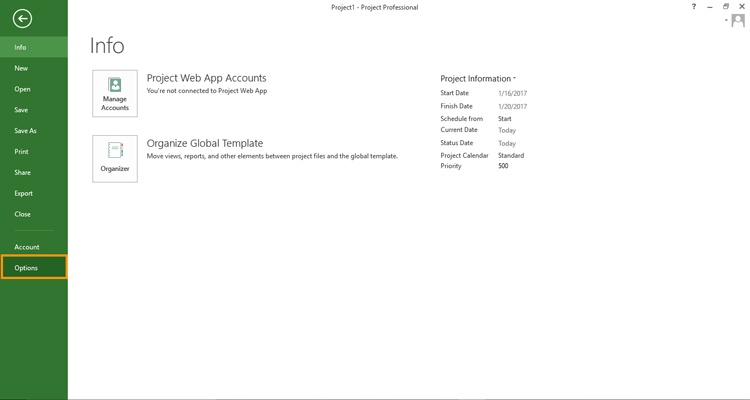Go to the Export page
Image resolution: width=750 pixels, height=400 pixels.
point(34,193)
